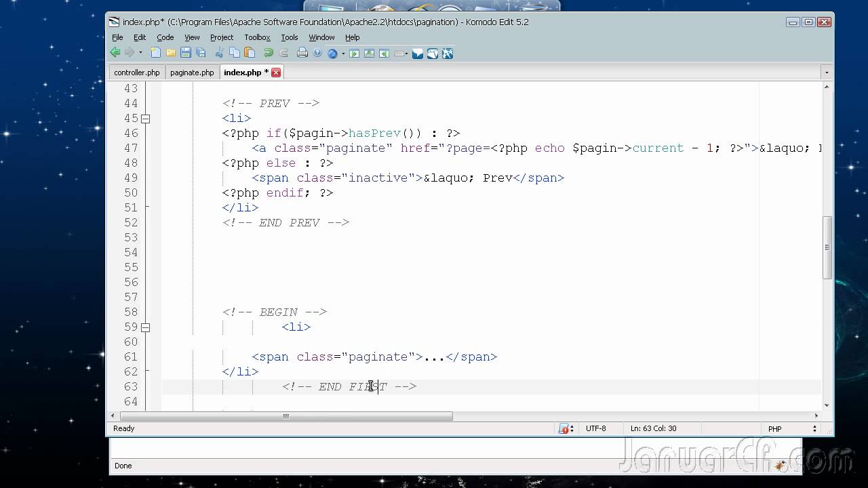
Task: Save the current file
Action: click(186, 53)
